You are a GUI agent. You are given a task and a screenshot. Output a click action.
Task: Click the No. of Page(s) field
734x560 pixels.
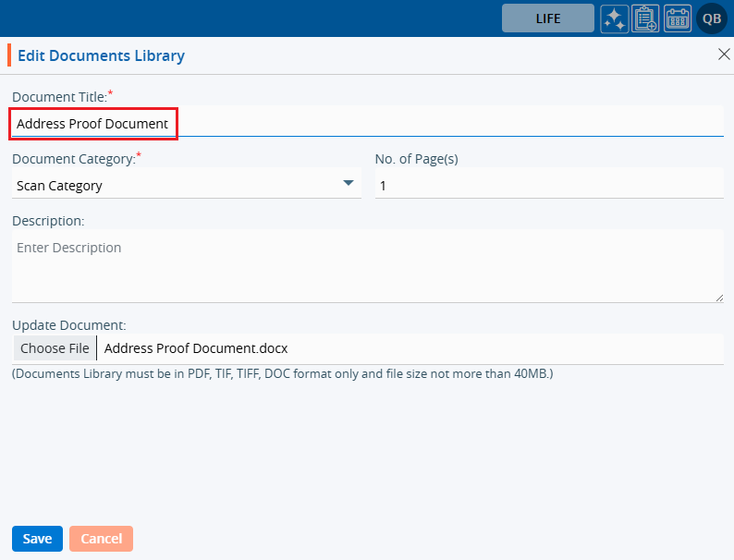pyautogui.click(x=548, y=185)
